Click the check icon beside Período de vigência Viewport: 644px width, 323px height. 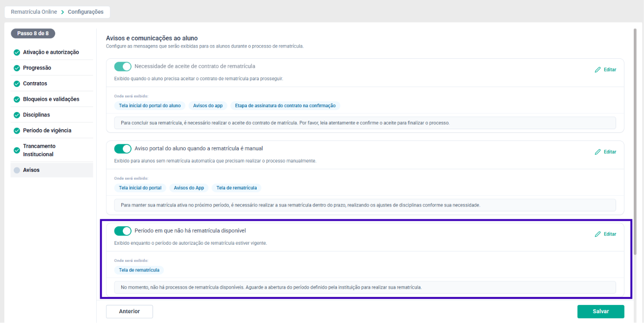tap(17, 131)
